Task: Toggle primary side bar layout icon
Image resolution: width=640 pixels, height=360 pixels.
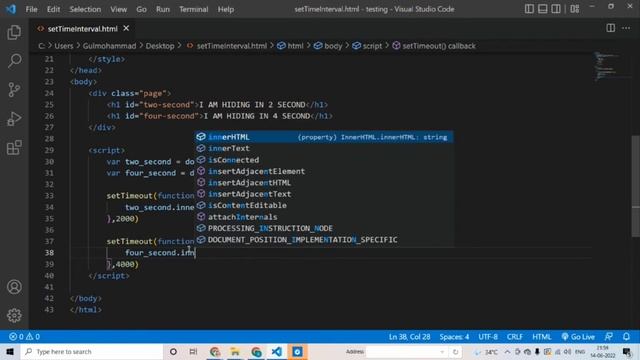Action: click(529, 9)
